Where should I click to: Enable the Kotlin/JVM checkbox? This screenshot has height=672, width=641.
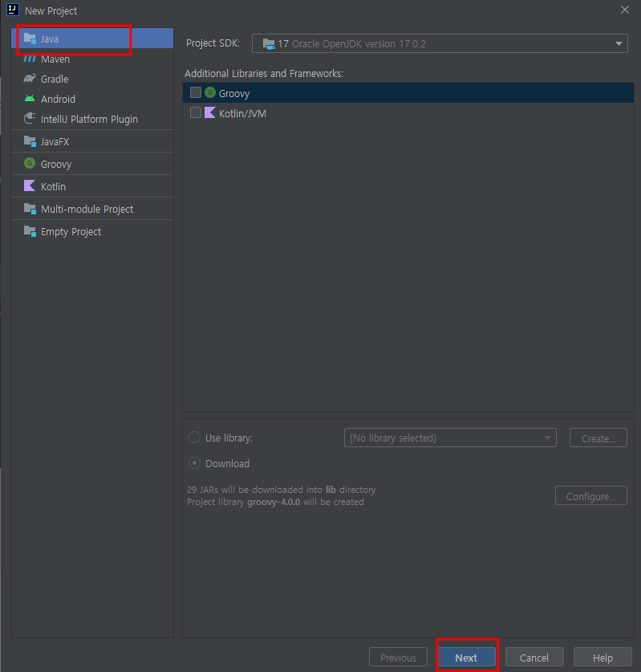(x=196, y=112)
